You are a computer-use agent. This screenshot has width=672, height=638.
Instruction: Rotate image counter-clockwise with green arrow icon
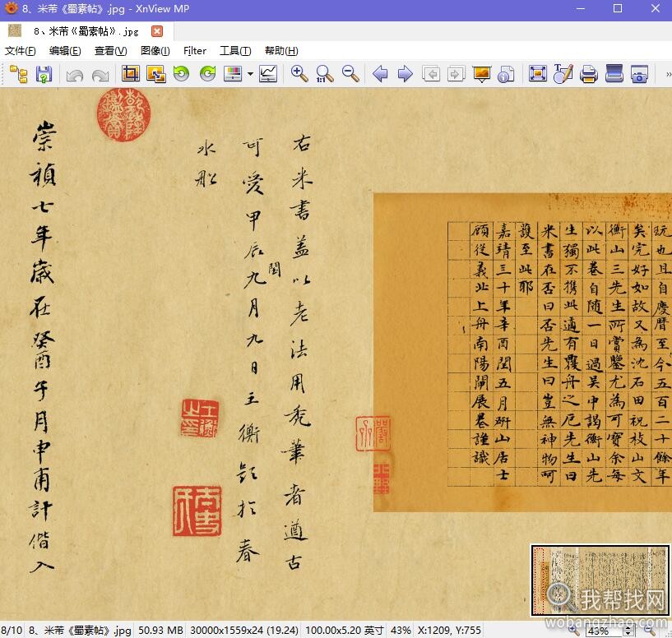pyautogui.click(x=181, y=74)
